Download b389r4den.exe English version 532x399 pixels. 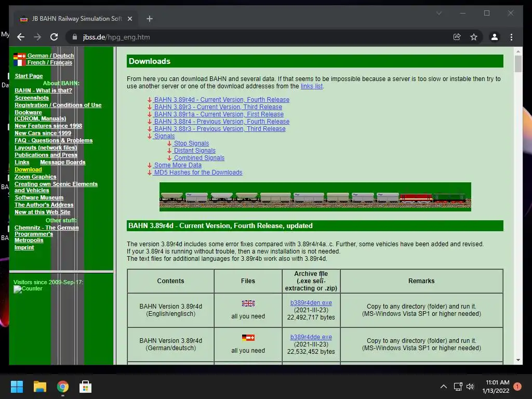click(311, 303)
